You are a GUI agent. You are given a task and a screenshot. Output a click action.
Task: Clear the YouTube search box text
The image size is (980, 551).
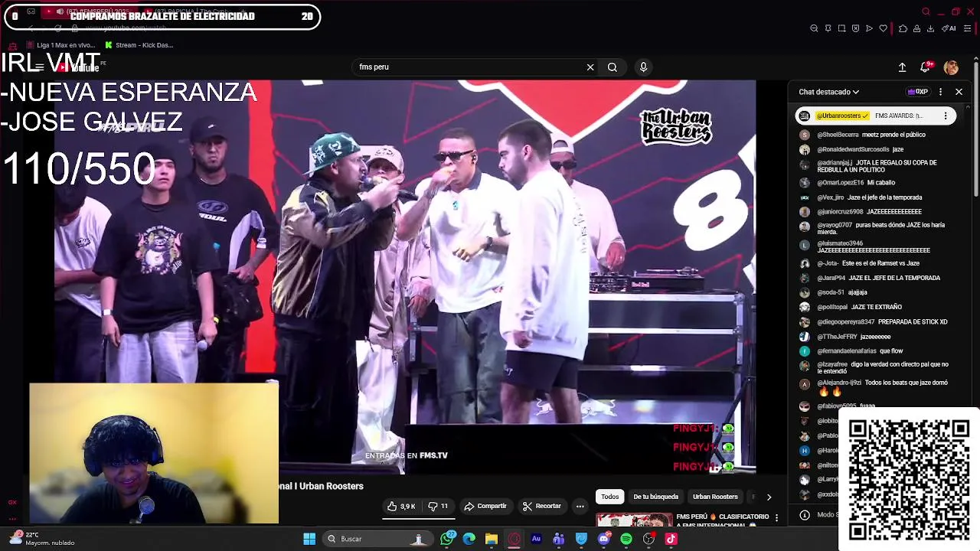click(x=590, y=67)
